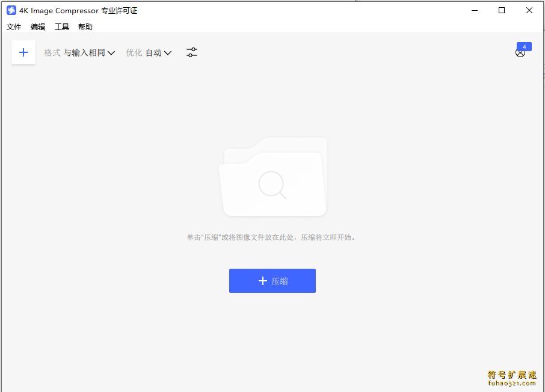Open the user account profile icon
The width and height of the screenshot is (545, 392).
coord(520,53)
